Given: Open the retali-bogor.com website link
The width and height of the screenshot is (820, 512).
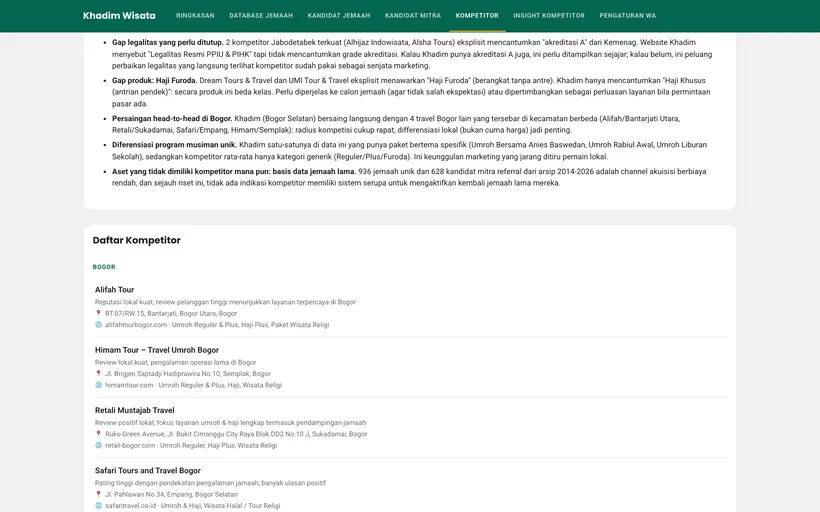Looking at the screenshot, I should coord(130,446).
